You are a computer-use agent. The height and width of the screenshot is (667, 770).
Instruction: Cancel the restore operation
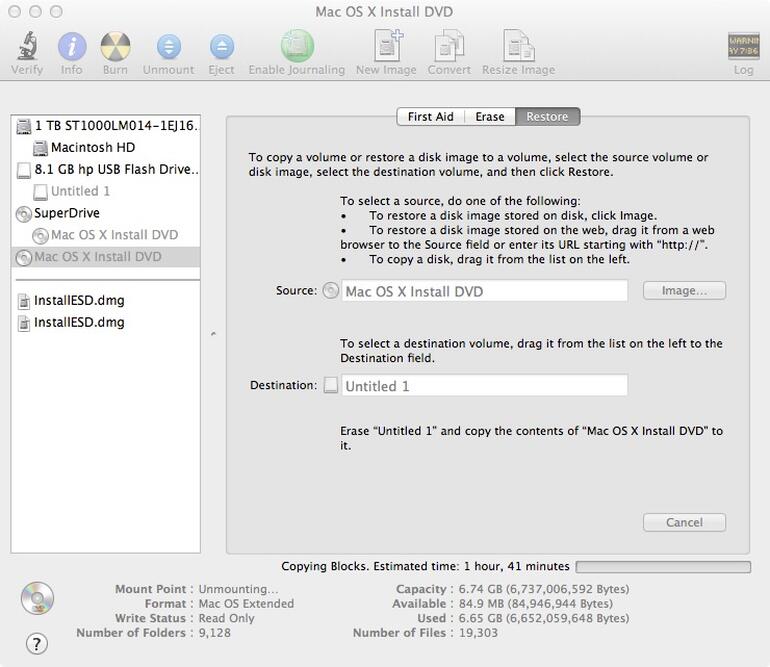coord(684,523)
